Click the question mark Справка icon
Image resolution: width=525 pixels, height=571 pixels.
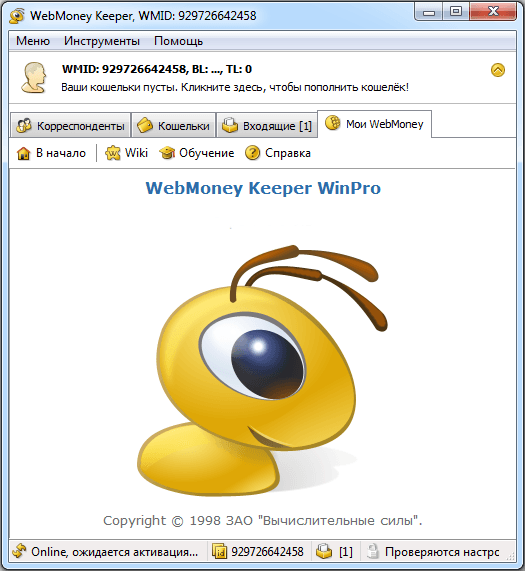pos(252,153)
